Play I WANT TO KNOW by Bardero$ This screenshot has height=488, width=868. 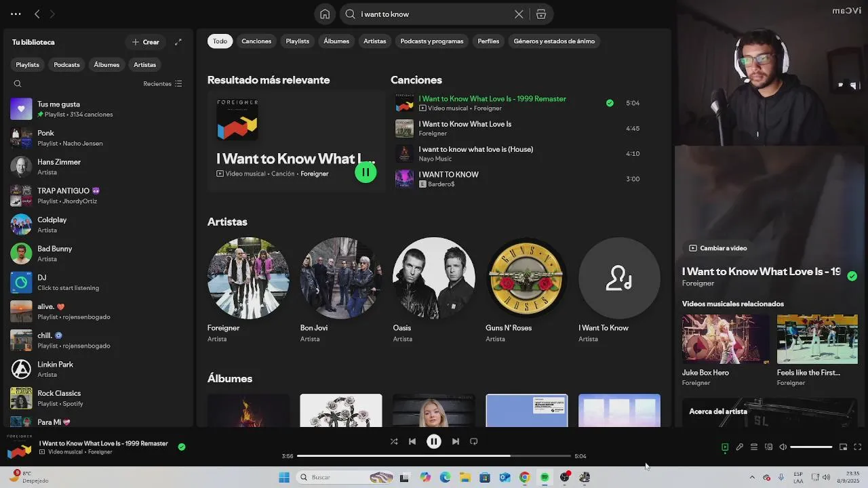click(517, 179)
